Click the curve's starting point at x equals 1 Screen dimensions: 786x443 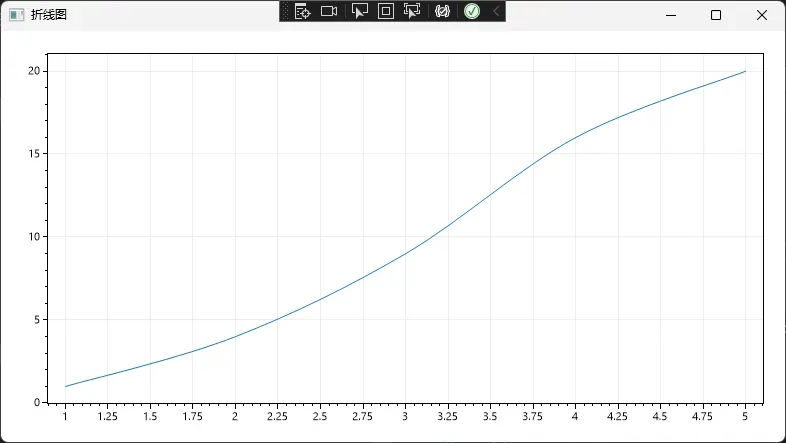click(65, 386)
